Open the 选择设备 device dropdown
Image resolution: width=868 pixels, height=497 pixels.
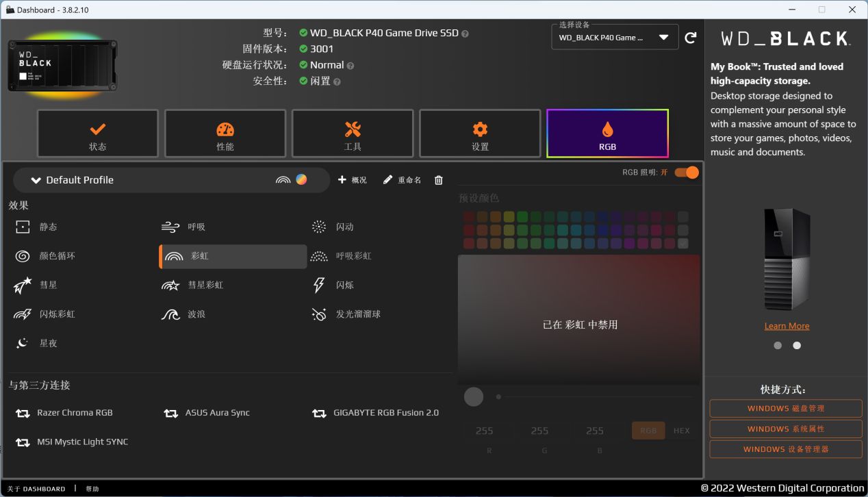[615, 38]
